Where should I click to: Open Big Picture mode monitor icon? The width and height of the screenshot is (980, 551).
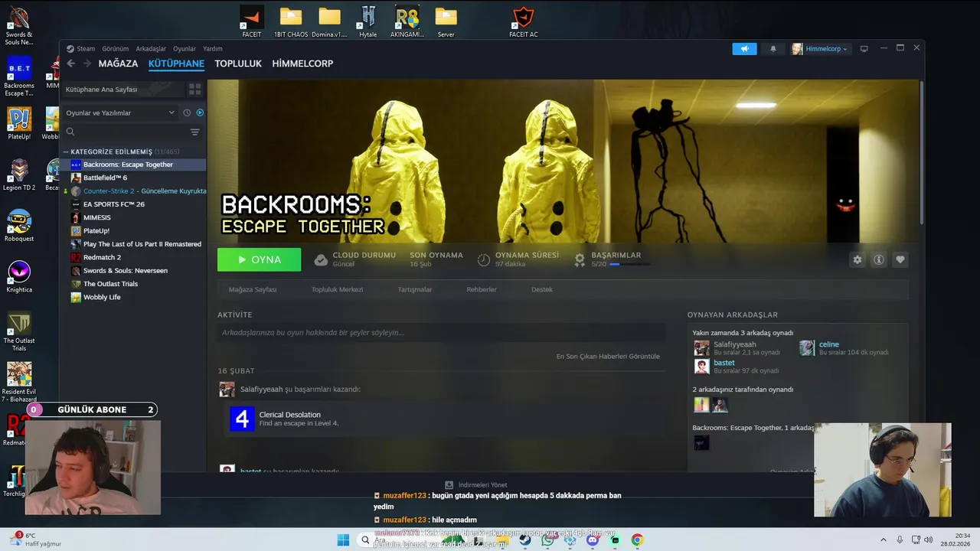pos(864,48)
